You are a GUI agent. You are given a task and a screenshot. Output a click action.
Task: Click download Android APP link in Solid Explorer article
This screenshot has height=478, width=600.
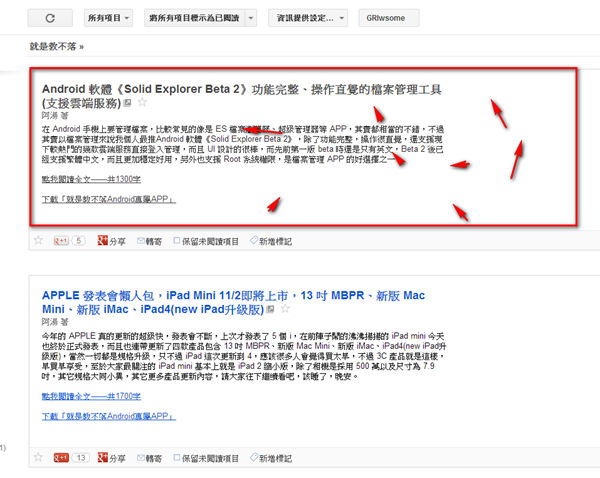click(x=109, y=199)
